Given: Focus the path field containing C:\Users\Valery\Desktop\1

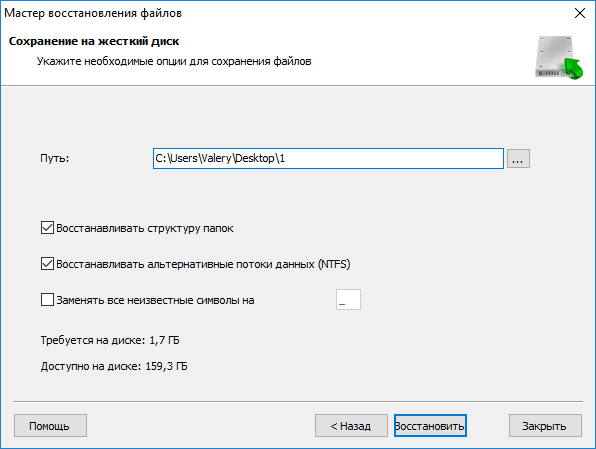Looking at the screenshot, I should point(328,159).
